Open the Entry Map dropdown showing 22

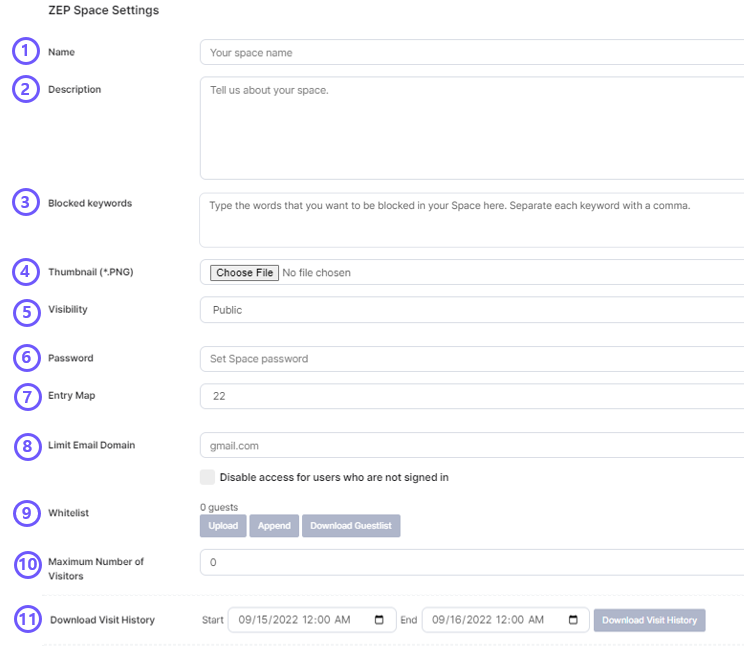click(470, 396)
